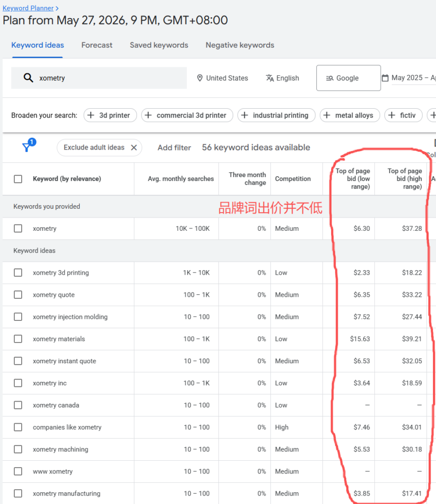Add metal alloys to broaden search
The height and width of the screenshot is (504, 436).
click(x=350, y=115)
